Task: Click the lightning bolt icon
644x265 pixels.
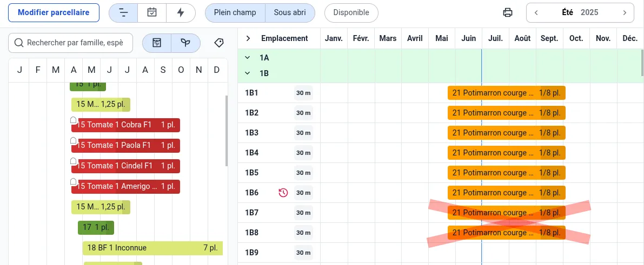Action: tap(181, 13)
